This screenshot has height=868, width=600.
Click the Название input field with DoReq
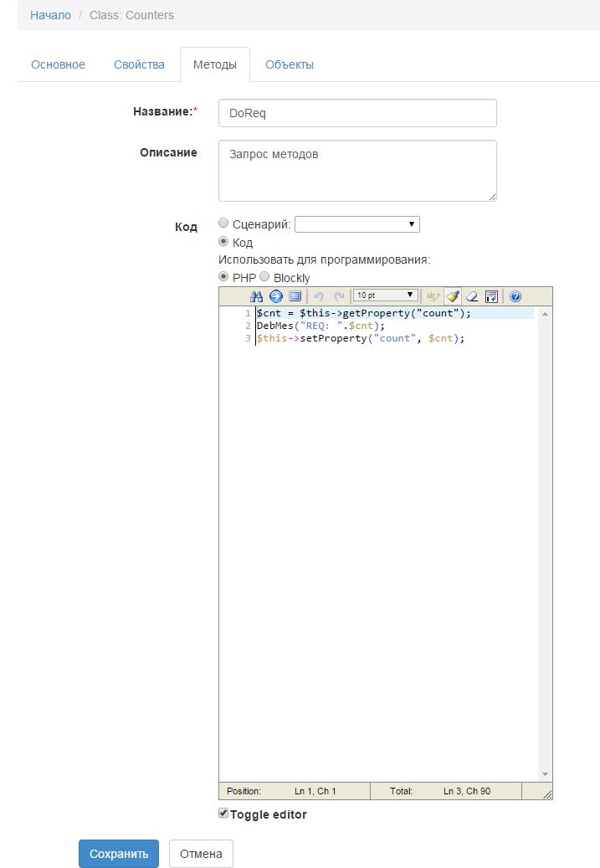357,113
